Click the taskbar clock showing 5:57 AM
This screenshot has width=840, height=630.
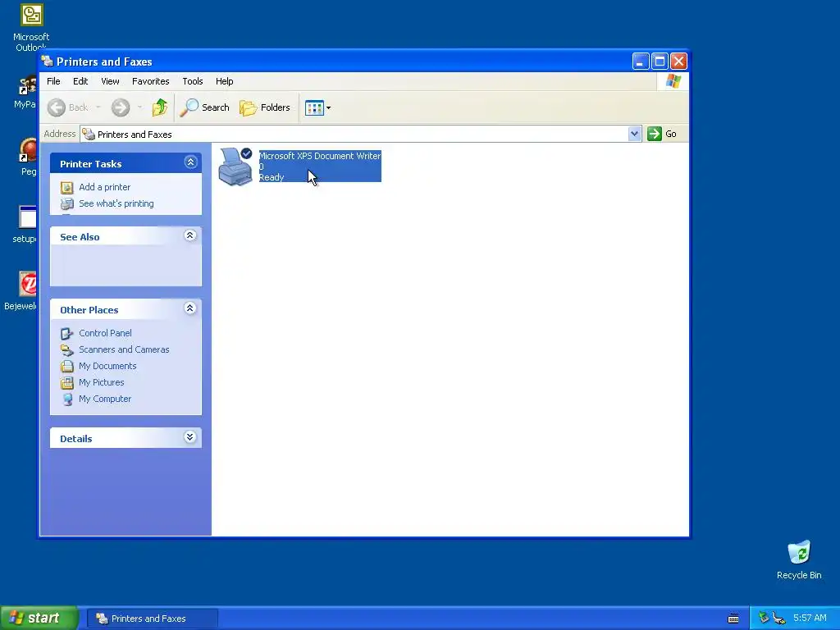(810, 619)
